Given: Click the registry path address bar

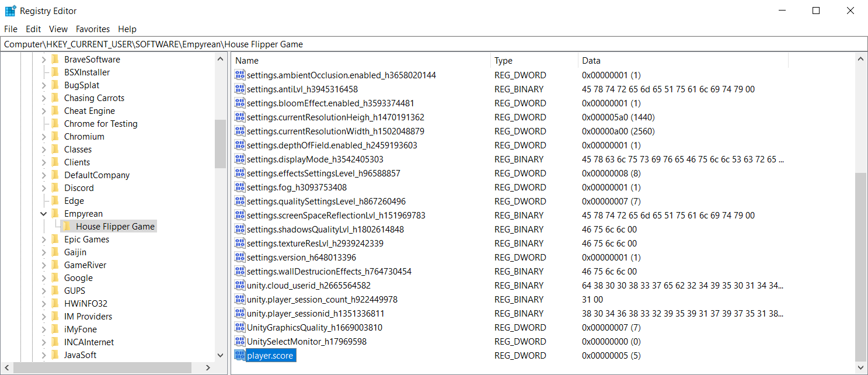Looking at the screenshot, I should coord(434,44).
